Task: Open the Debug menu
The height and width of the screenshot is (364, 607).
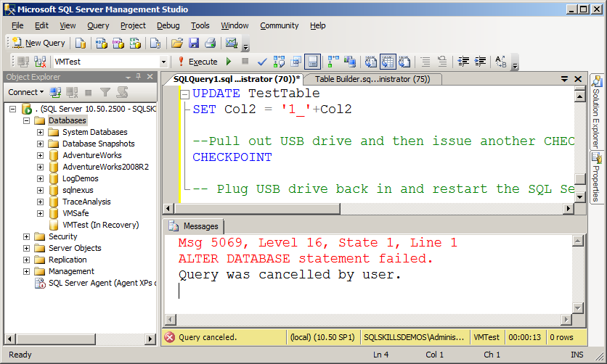Action: 168,25
